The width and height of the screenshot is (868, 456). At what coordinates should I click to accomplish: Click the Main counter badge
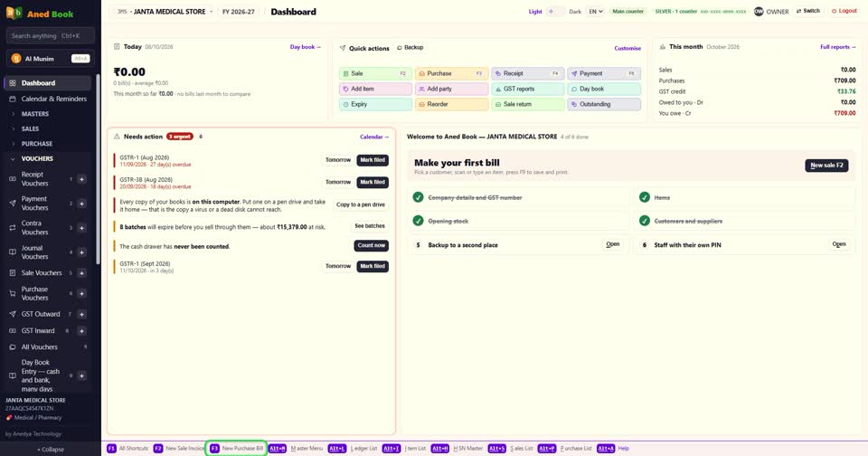tap(627, 11)
